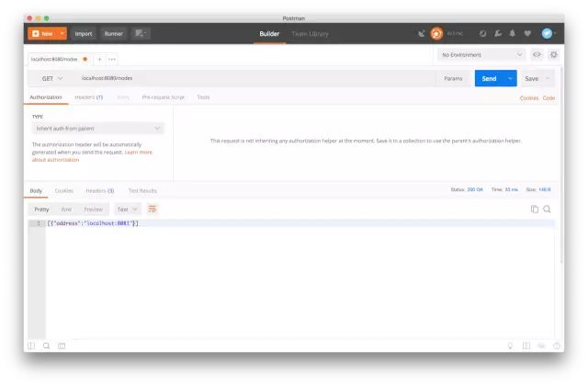
Task: Select the response Body tab
Action: pos(36,190)
